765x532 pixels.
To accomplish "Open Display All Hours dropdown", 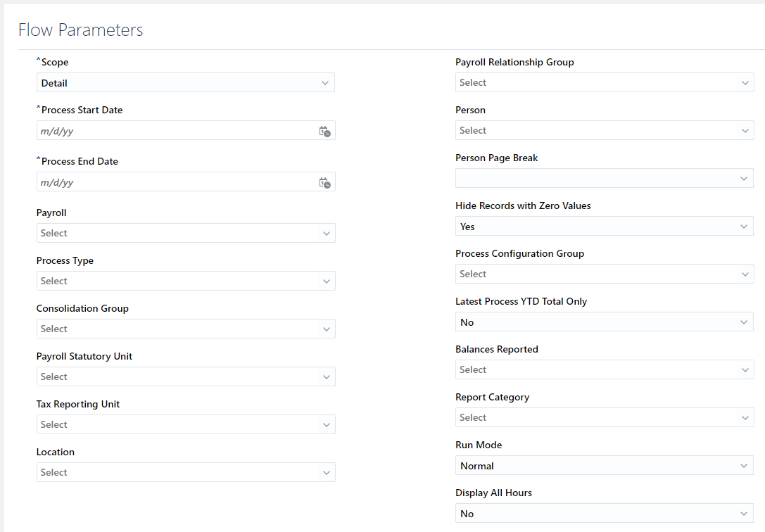I will tap(605, 513).
